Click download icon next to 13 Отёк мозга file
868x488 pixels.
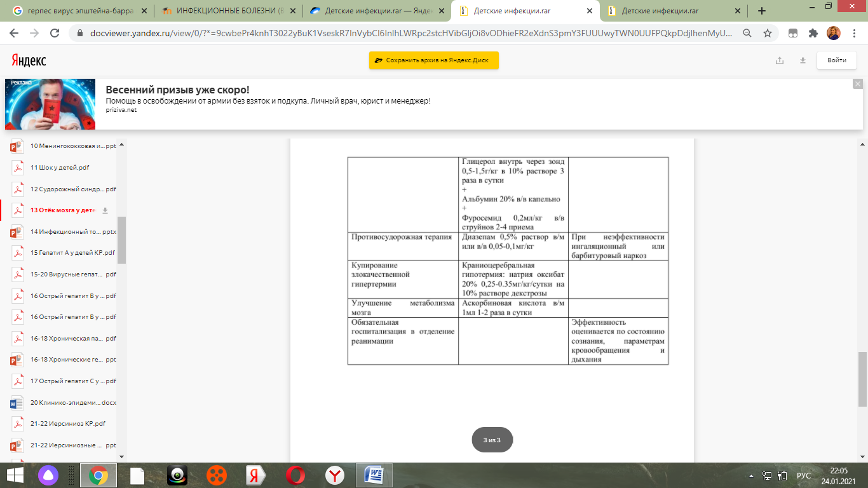105,211
